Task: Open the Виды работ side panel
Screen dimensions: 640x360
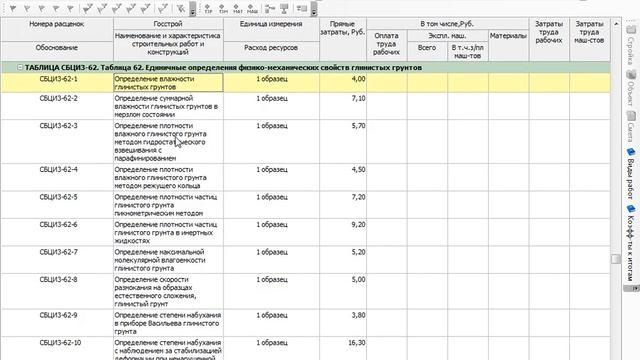Action: (631, 173)
